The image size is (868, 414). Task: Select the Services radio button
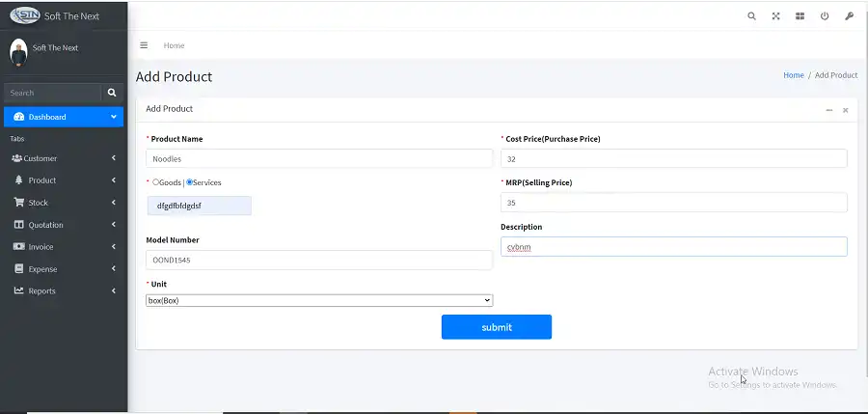[190, 182]
